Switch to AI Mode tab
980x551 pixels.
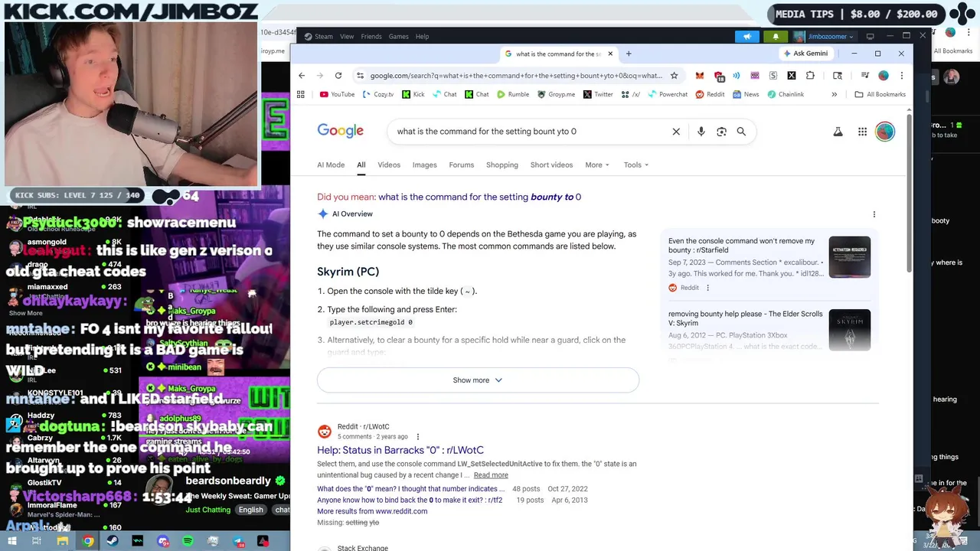331,165
